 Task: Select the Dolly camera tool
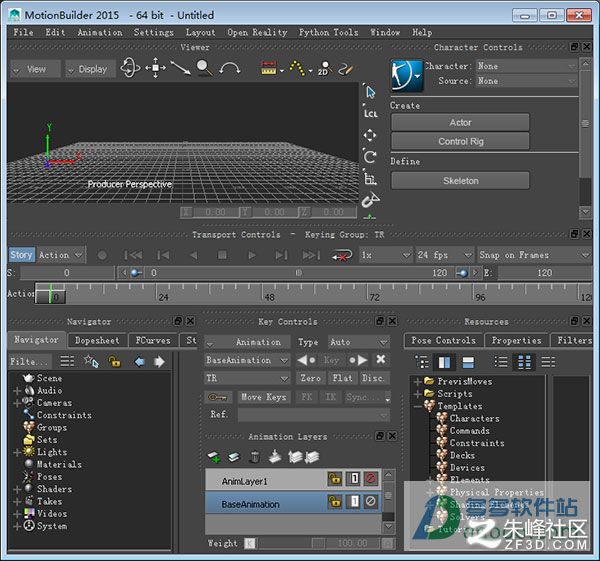[180, 68]
